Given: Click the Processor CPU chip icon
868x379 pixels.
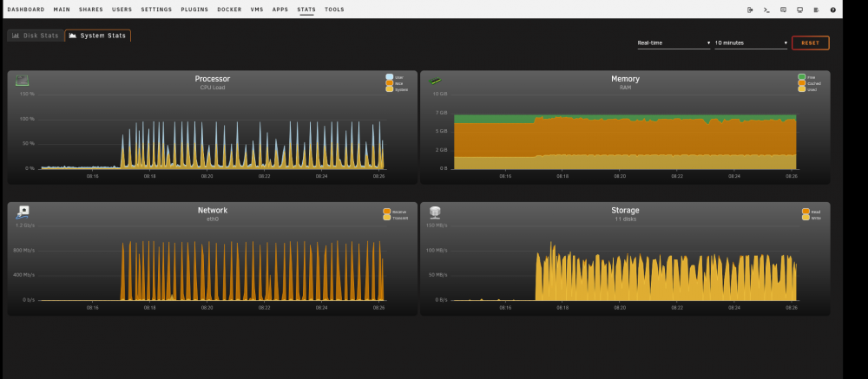Looking at the screenshot, I should [23, 81].
